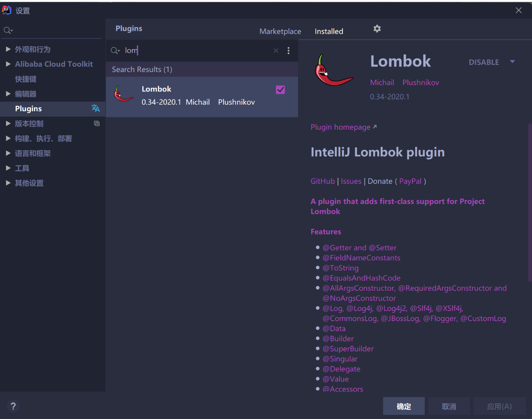Open the plugin search options menu

288,51
